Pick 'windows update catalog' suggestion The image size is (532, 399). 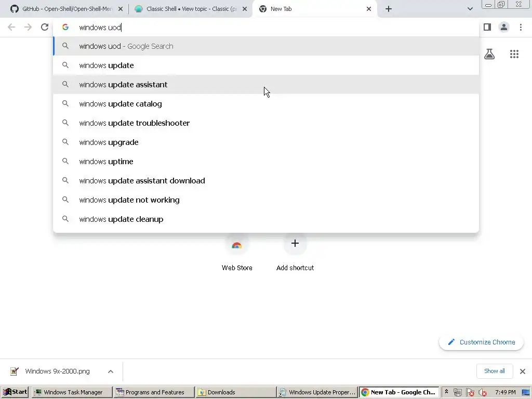[266, 104]
